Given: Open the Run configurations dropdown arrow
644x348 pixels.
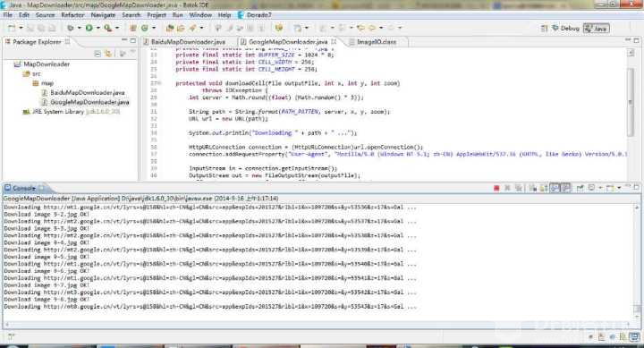Looking at the screenshot, I should [x=98, y=28].
